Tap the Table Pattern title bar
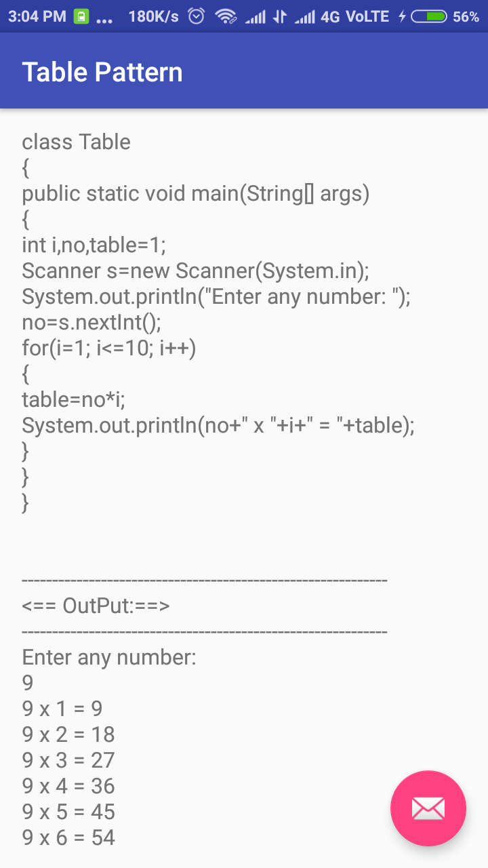Image resolution: width=488 pixels, height=868 pixels. pos(102,71)
